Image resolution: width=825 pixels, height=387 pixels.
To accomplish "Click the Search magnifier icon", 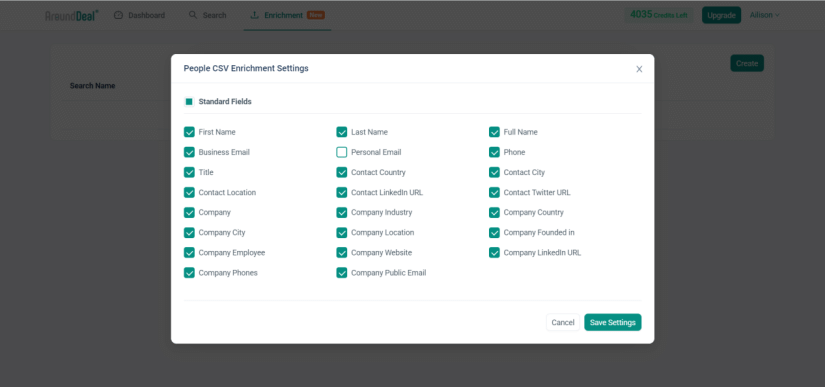I will click(x=193, y=15).
